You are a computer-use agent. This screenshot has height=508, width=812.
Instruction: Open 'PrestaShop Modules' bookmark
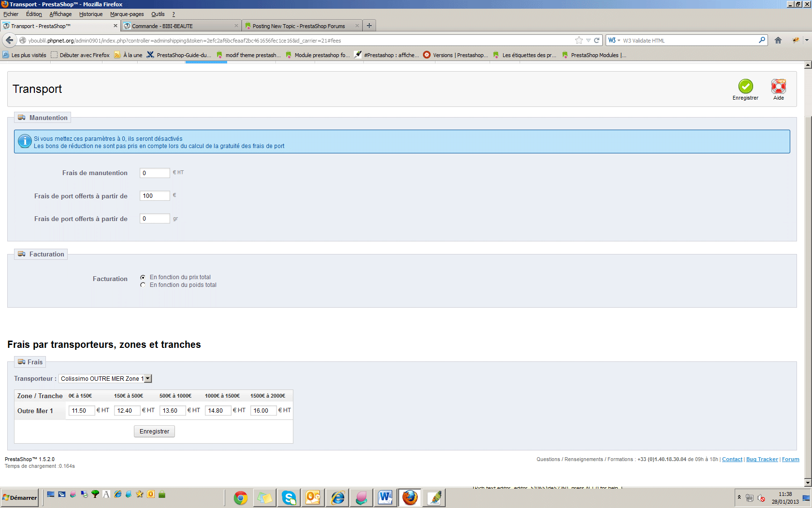point(594,55)
